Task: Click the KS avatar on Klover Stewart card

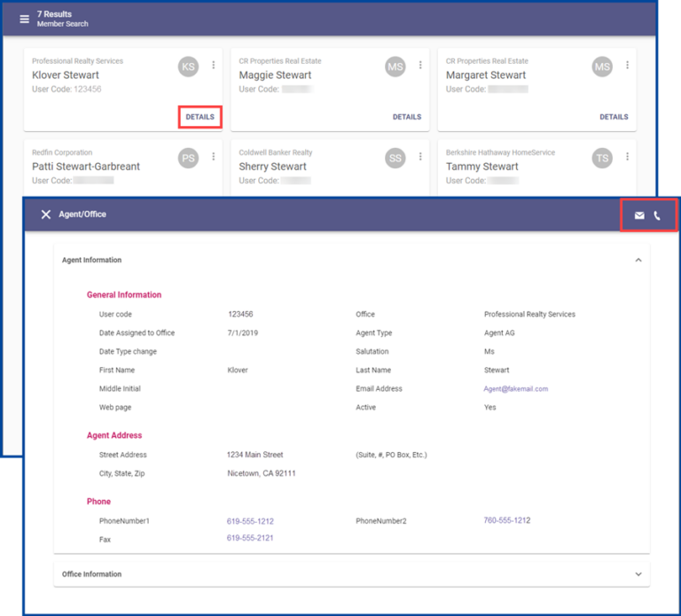Action: tap(188, 66)
